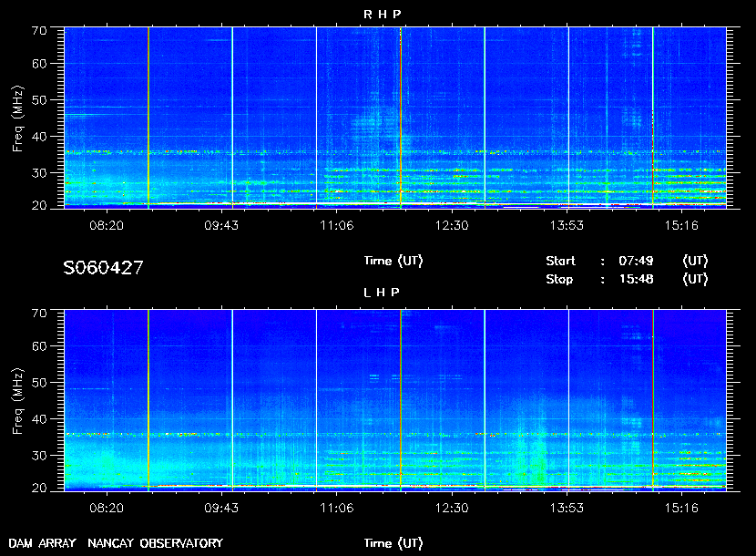Click the 15:16 time tick under LHP plot
756x556 pixels.
coord(681,508)
